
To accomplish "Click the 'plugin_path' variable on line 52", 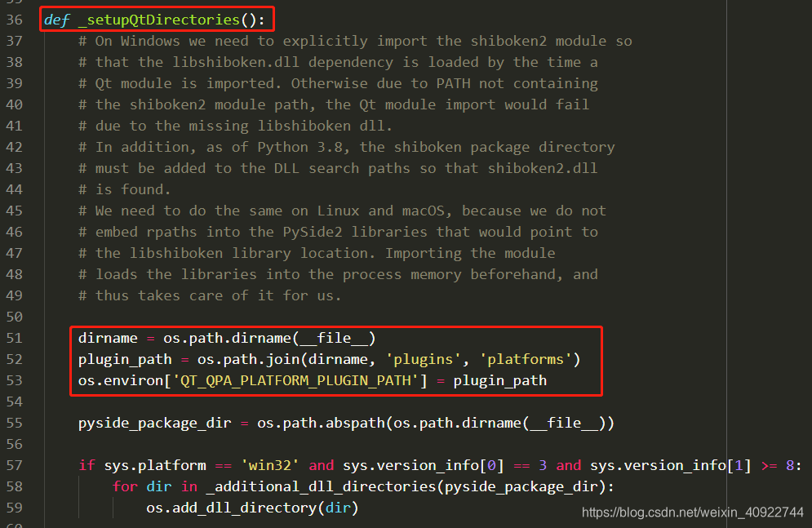I will (125, 359).
